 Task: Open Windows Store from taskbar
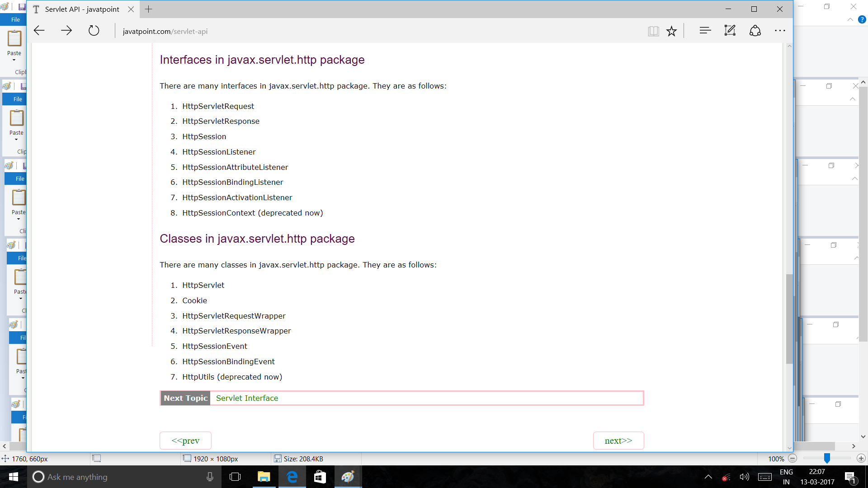pos(320,477)
